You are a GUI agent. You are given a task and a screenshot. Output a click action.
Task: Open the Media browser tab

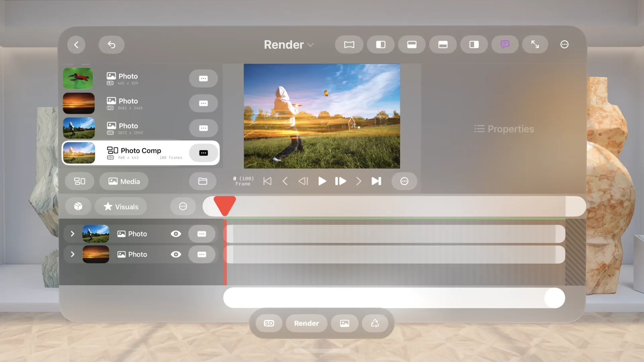click(x=124, y=181)
